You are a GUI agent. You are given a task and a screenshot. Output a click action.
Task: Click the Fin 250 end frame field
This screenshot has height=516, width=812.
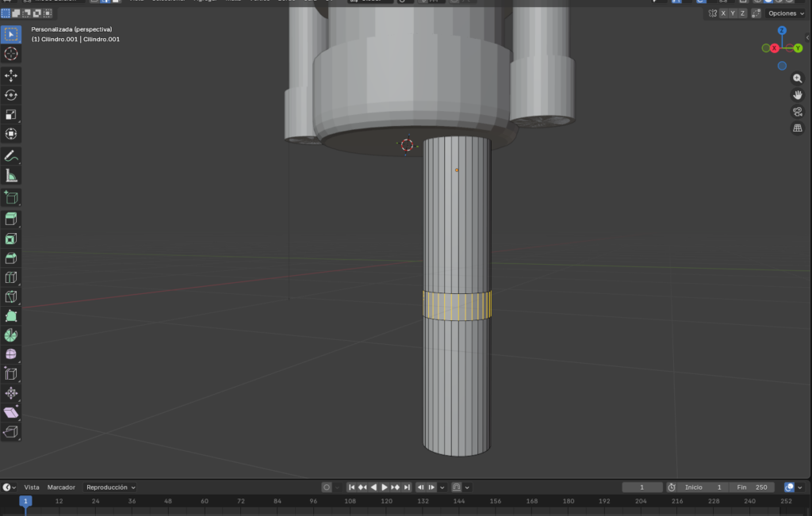752,487
